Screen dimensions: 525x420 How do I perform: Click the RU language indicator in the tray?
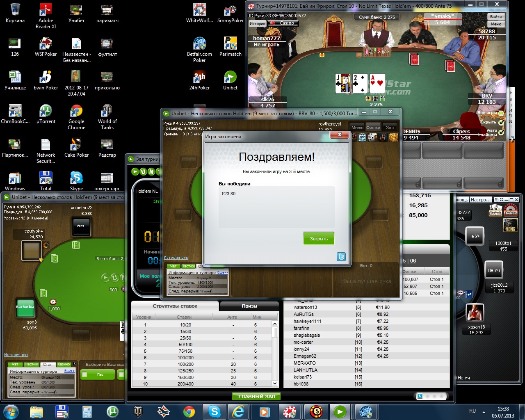tap(472, 411)
